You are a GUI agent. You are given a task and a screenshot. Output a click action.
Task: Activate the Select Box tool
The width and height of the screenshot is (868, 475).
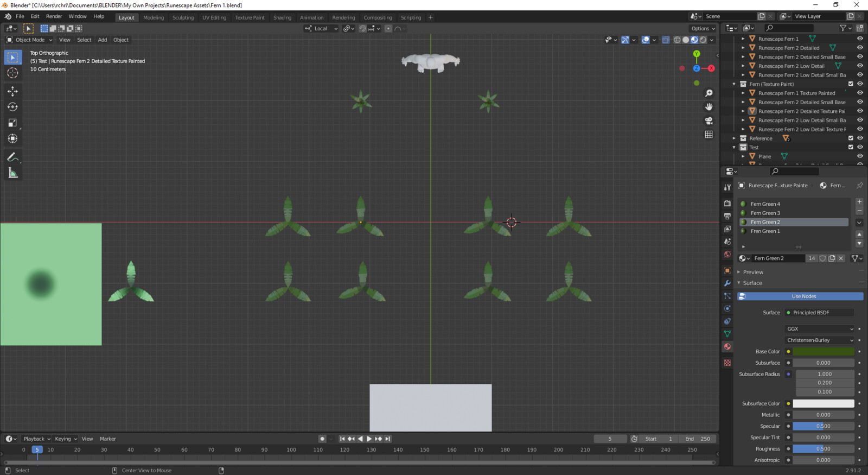point(12,57)
